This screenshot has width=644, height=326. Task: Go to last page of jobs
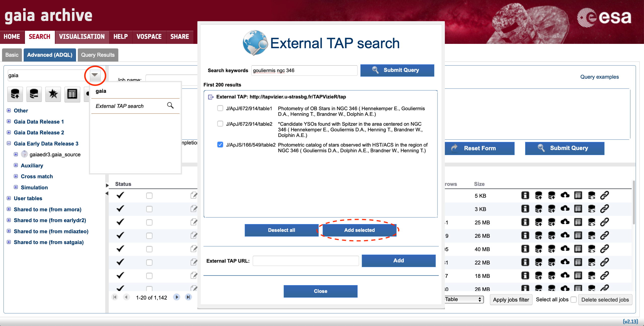click(188, 297)
